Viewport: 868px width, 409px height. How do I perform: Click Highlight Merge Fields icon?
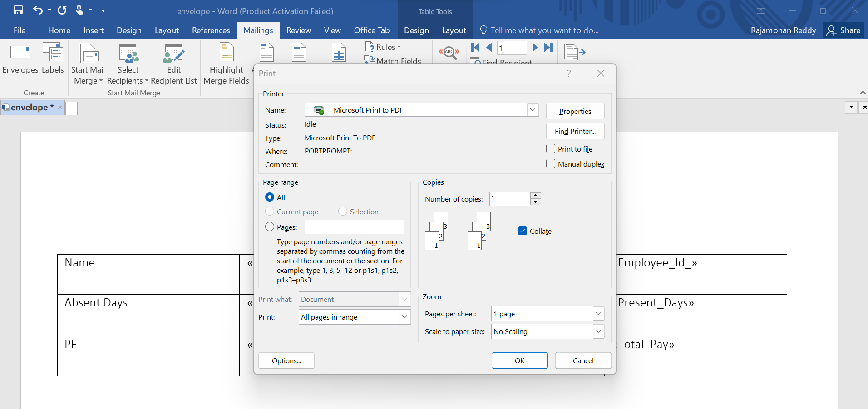227,52
